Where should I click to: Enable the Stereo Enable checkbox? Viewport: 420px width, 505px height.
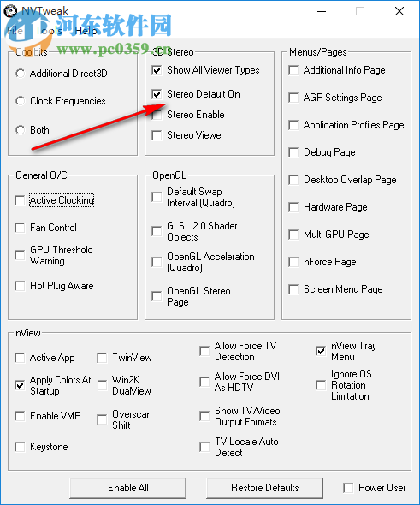tap(157, 115)
